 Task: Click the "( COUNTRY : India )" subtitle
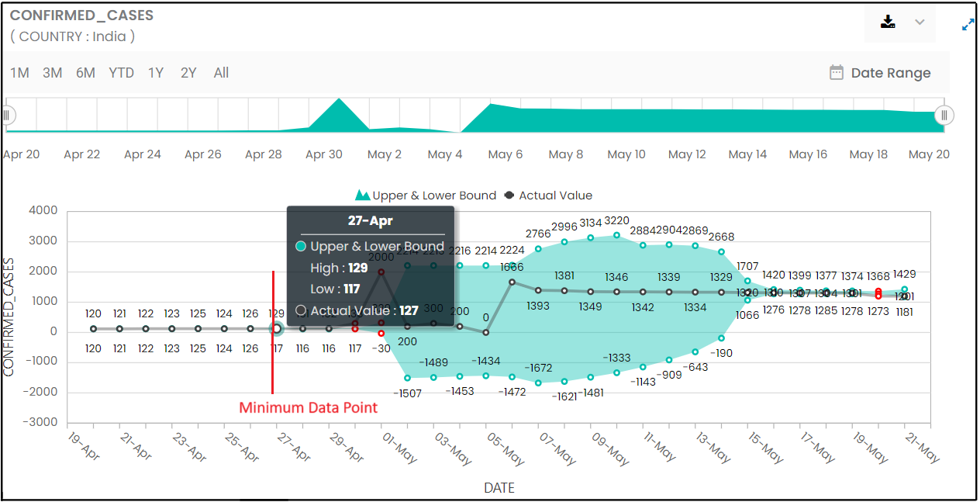(x=72, y=36)
